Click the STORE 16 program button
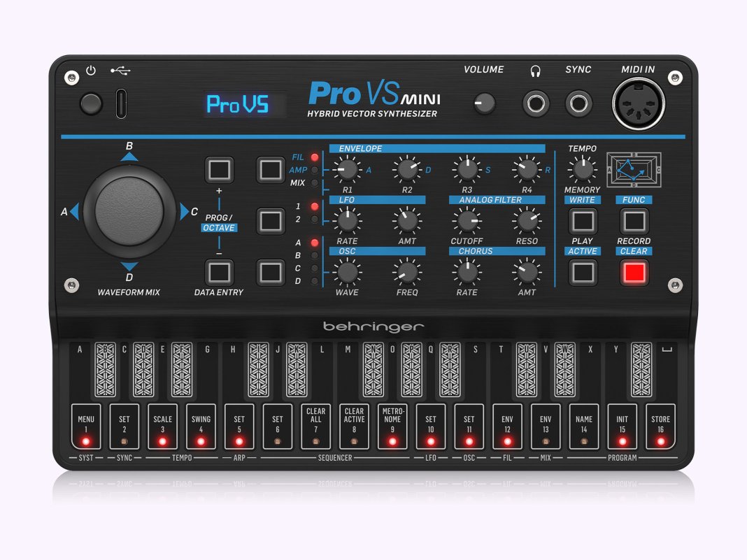Viewport: 747px width, 560px height. click(661, 426)
